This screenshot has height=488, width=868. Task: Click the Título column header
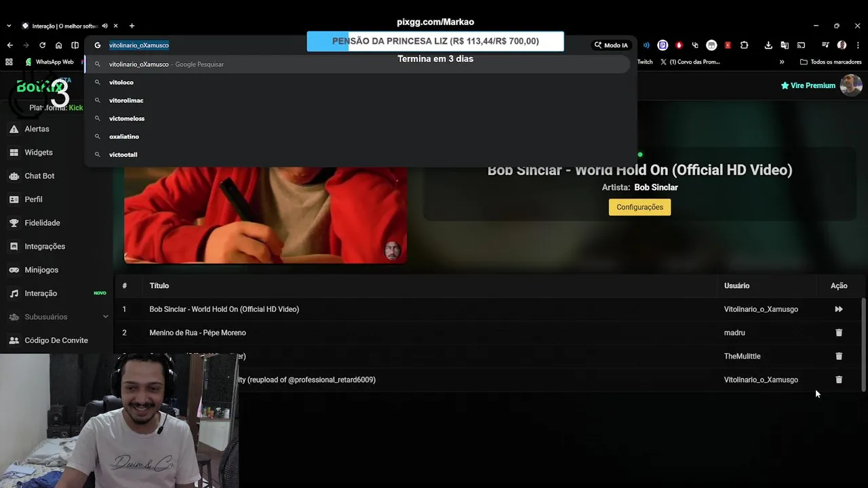point(159,286)
